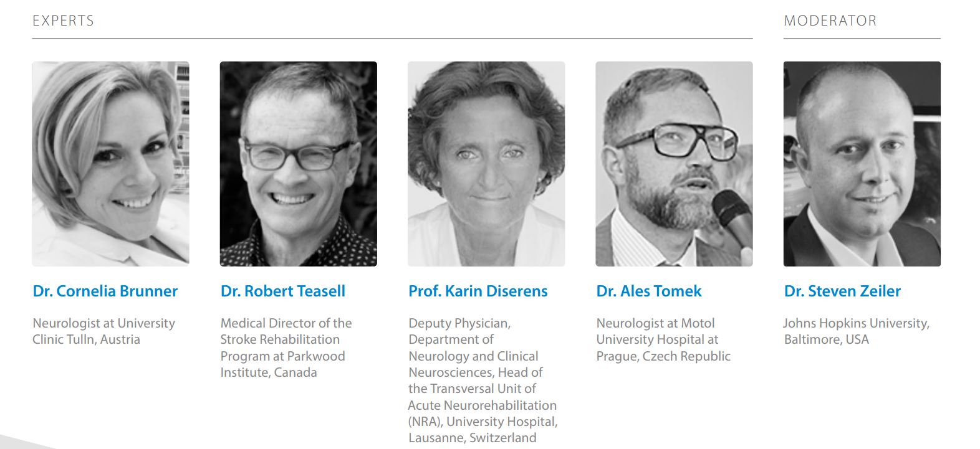
Task: Click Dr. Robert Teasell's portrait photo
Action: (x=298, y=164)
